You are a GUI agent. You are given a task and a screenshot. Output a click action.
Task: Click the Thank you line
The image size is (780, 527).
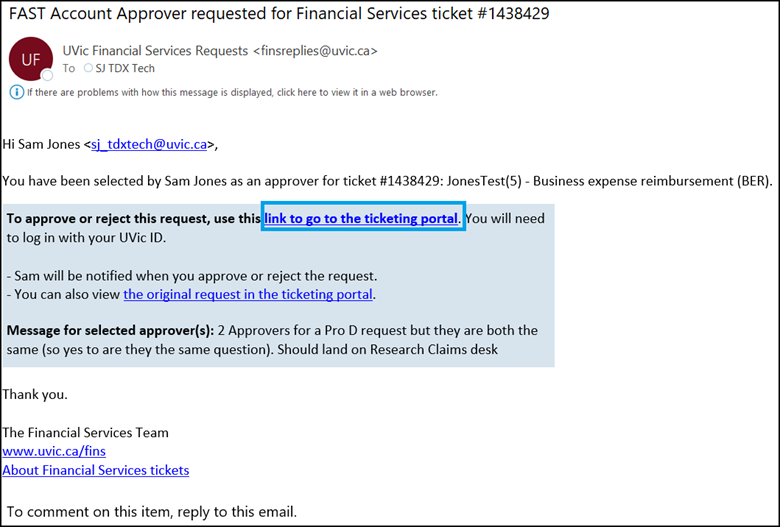coord(35,395)
